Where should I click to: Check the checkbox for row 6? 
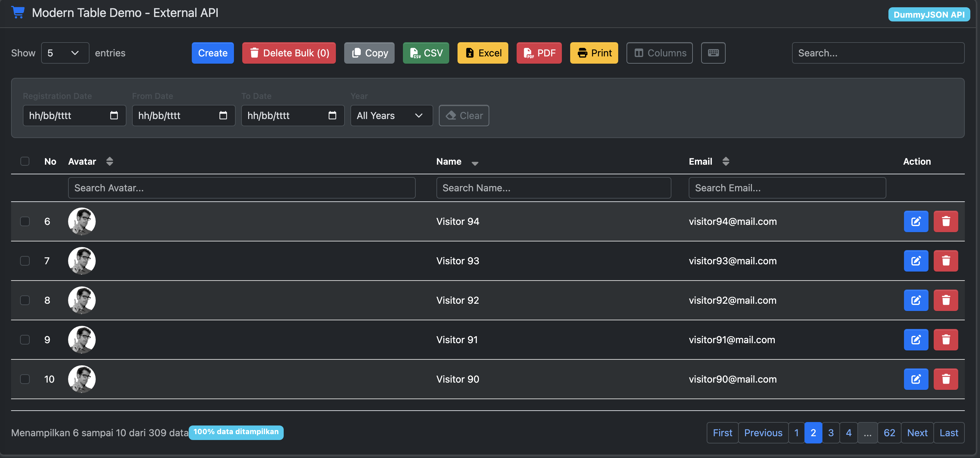coord(25,221)
